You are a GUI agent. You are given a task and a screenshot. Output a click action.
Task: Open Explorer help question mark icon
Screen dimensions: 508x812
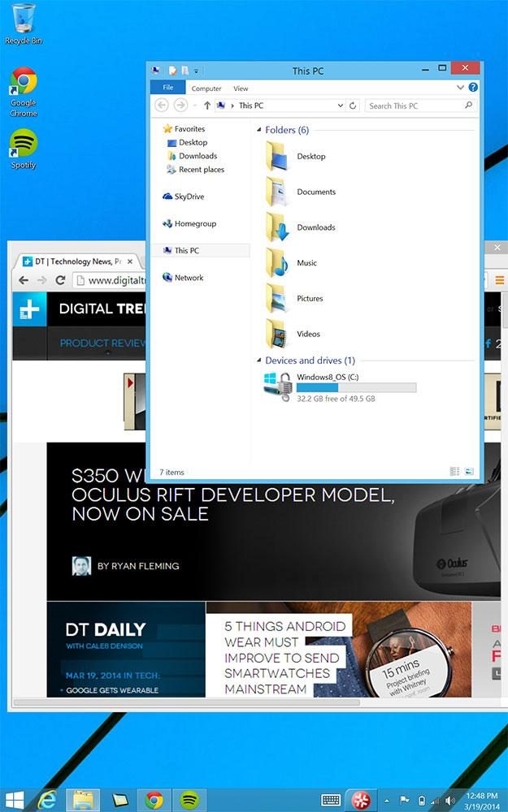point(473,88)
